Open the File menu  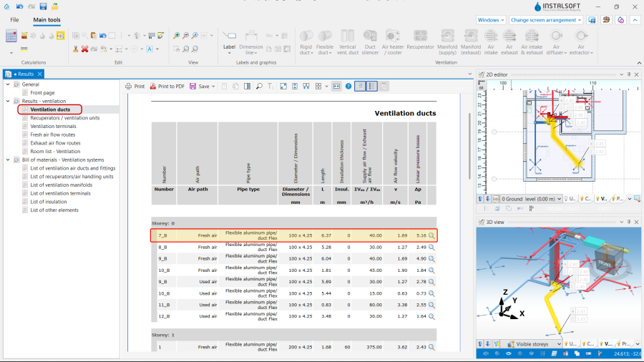pos(14,20)
